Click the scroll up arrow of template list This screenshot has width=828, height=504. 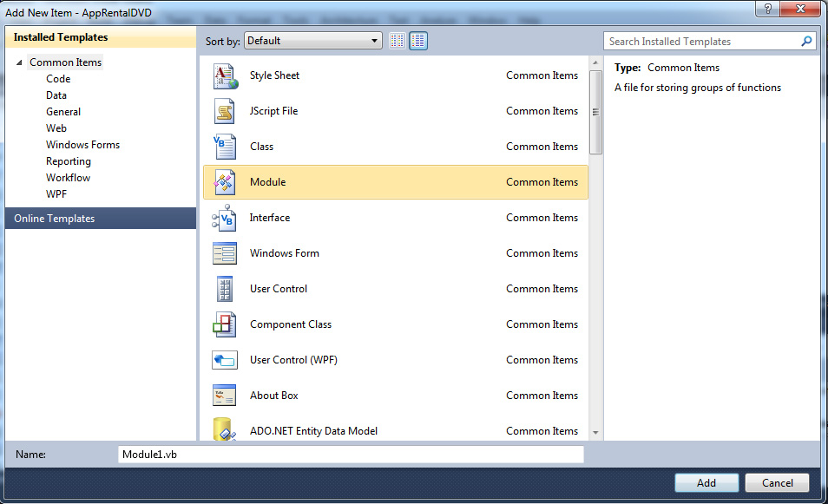[x=595, y=62]
